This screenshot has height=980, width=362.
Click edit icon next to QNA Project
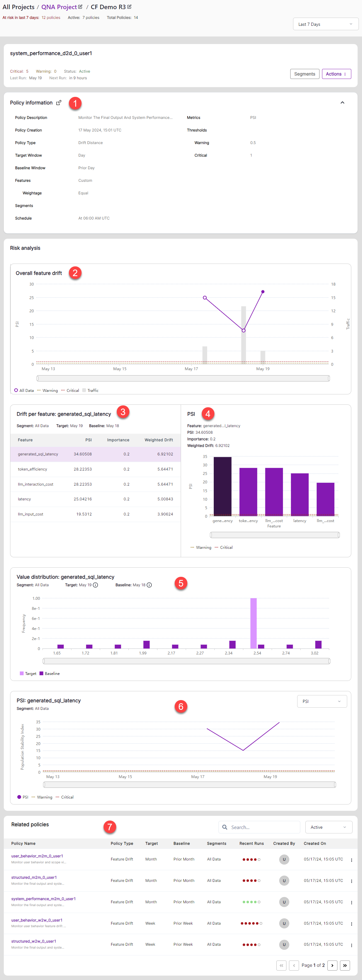point(80,7)
